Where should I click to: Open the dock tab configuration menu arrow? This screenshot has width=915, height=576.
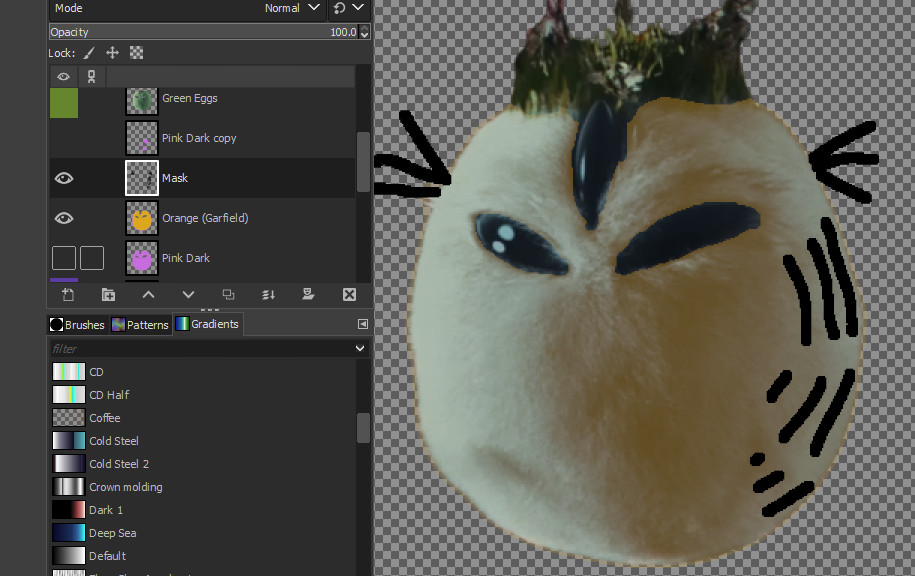(362, 324)
